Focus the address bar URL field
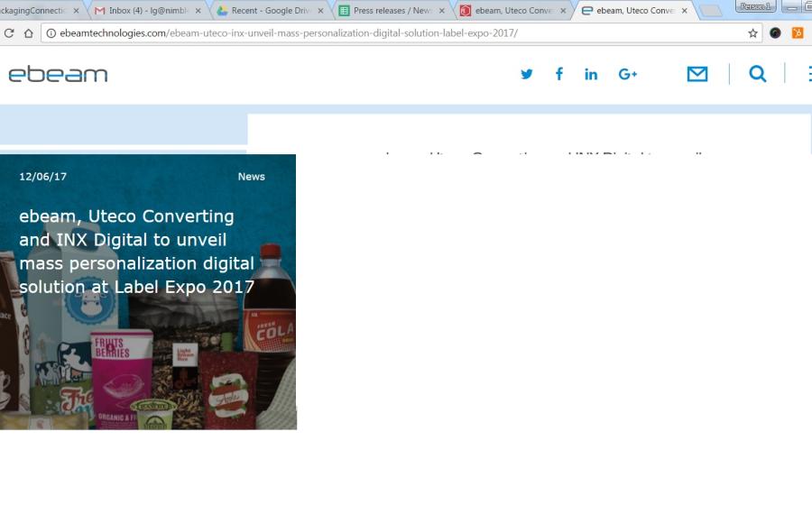 pos(401,33)
